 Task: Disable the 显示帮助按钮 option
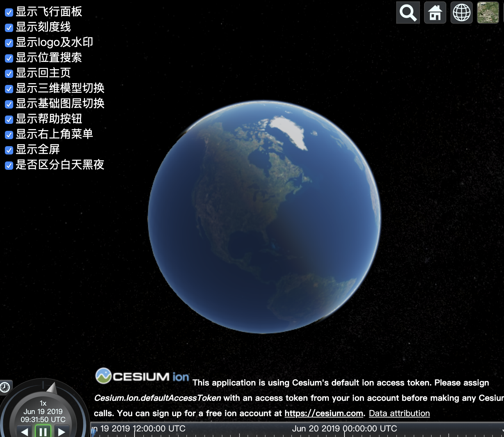click(x=8, y=119)
